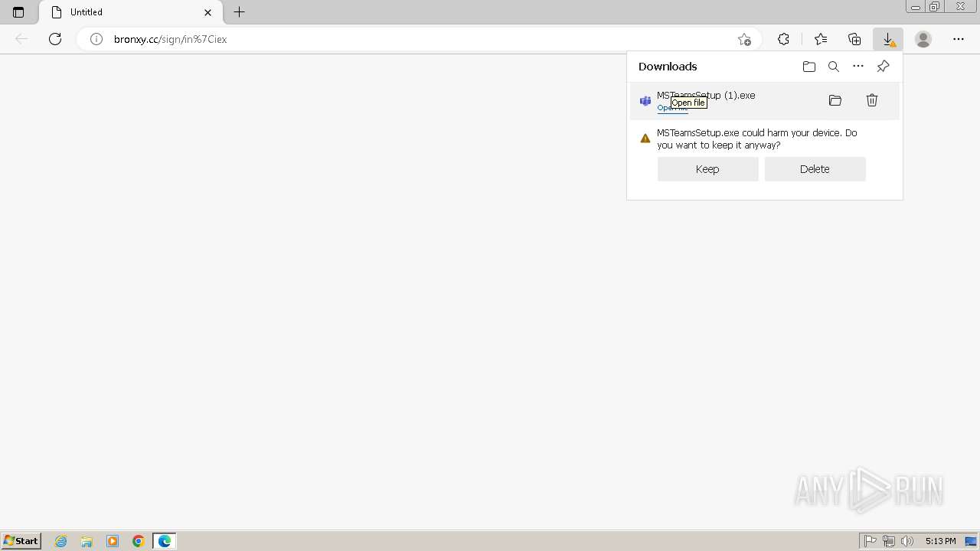980x551 pixels.
Task: Refresh the current page
Action: tap(55, 39)
